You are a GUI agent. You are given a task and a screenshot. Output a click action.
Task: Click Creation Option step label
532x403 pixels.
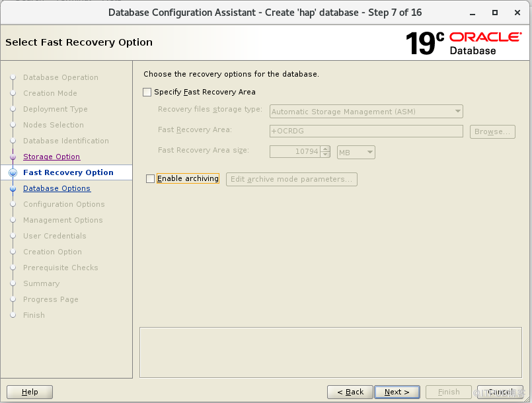point(52,252)
